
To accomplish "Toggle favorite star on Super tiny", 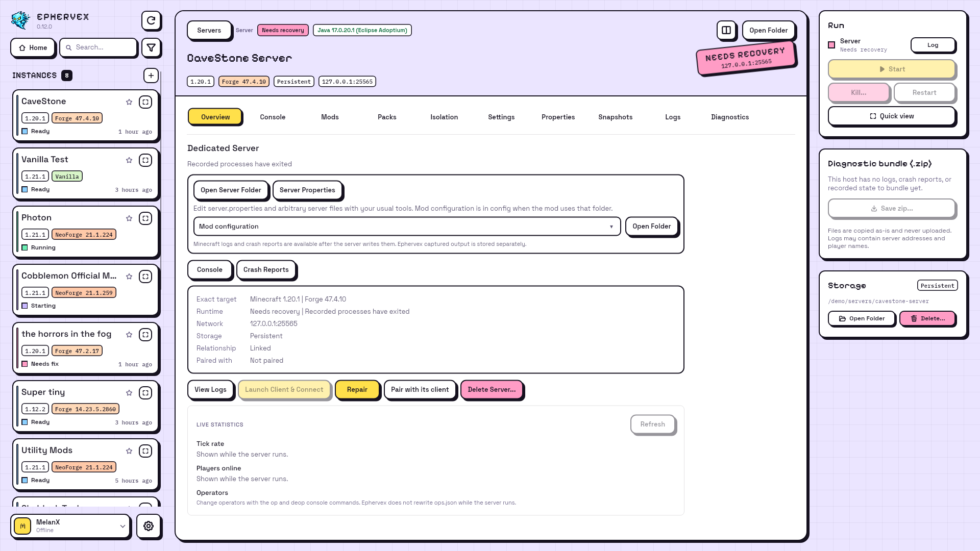I will (129, 393).
